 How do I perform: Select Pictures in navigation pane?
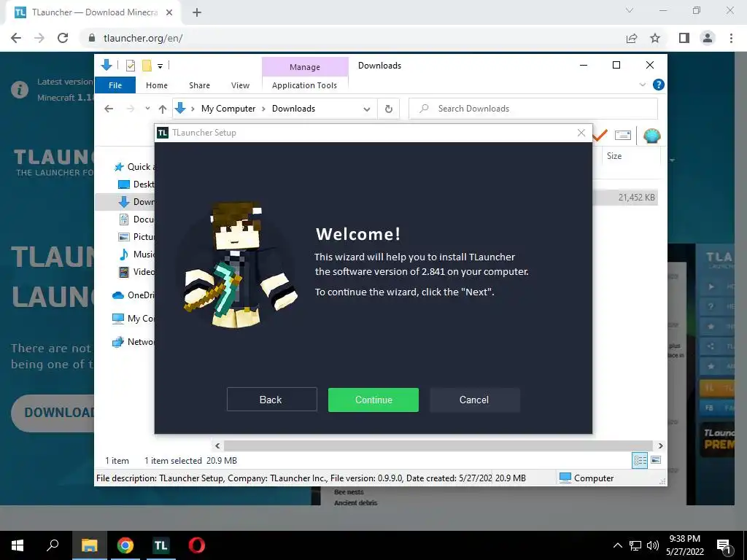(x=136, y=237)
